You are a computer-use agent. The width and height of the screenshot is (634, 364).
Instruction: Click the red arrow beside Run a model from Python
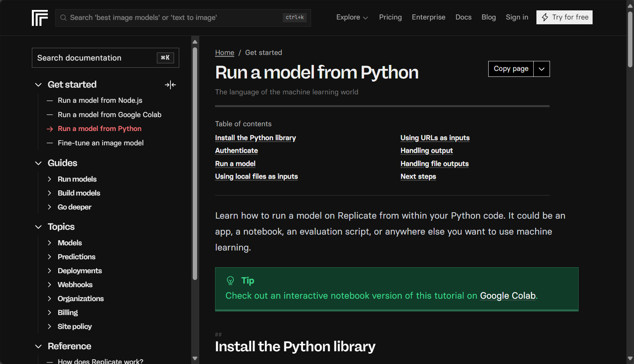point(50,129)
